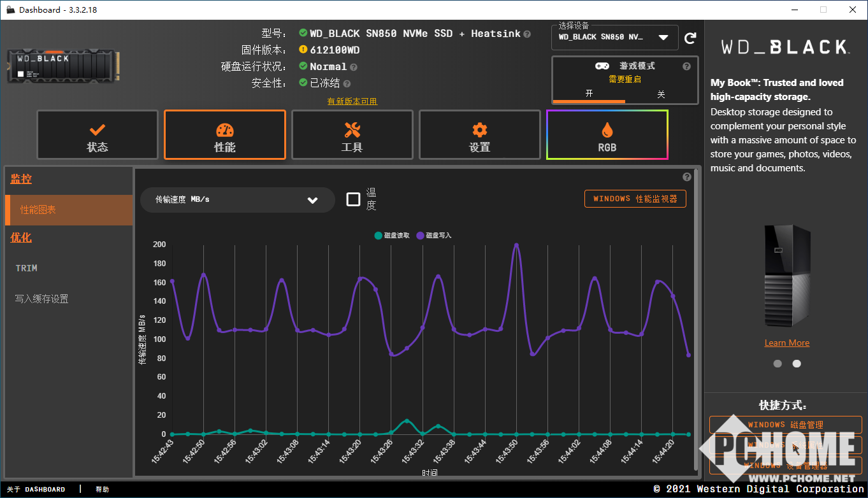Screen dimensions: 868x498
Task: Click the refresh devices icon
Action: pyautogui.click(x=690, y=38)
